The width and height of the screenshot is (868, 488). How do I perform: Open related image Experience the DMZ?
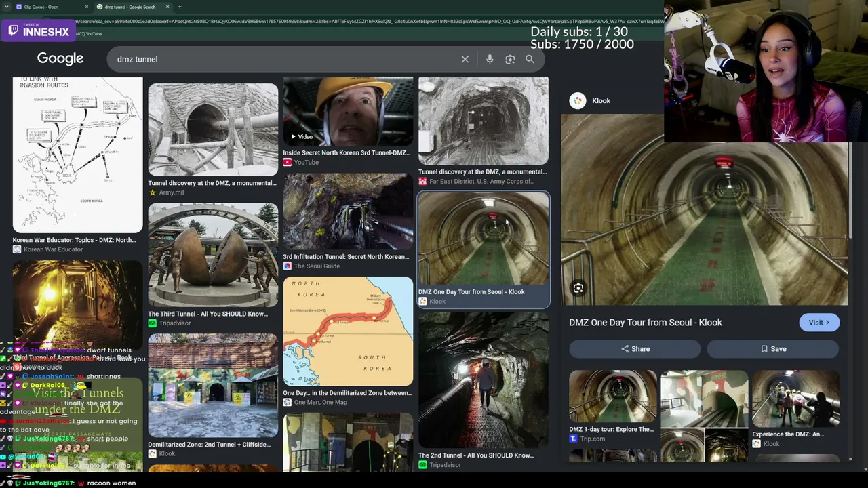pos(796,400)
